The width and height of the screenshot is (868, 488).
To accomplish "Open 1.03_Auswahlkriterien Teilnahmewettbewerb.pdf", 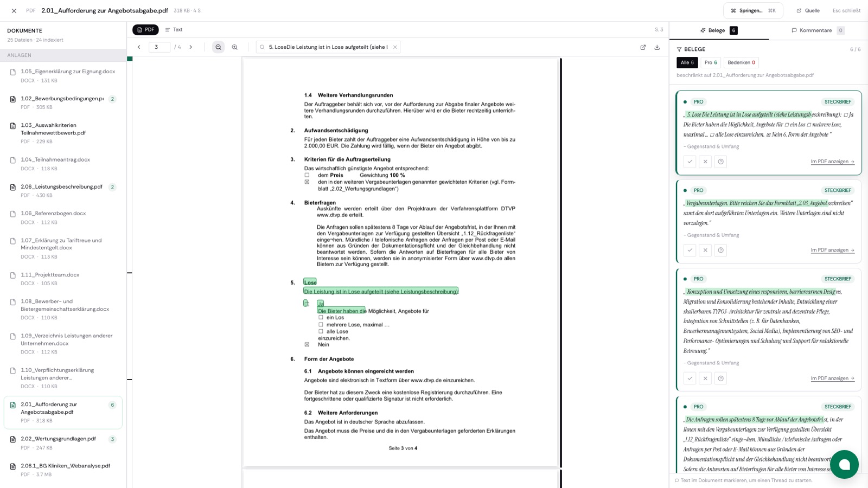I will tap(63, 133).
